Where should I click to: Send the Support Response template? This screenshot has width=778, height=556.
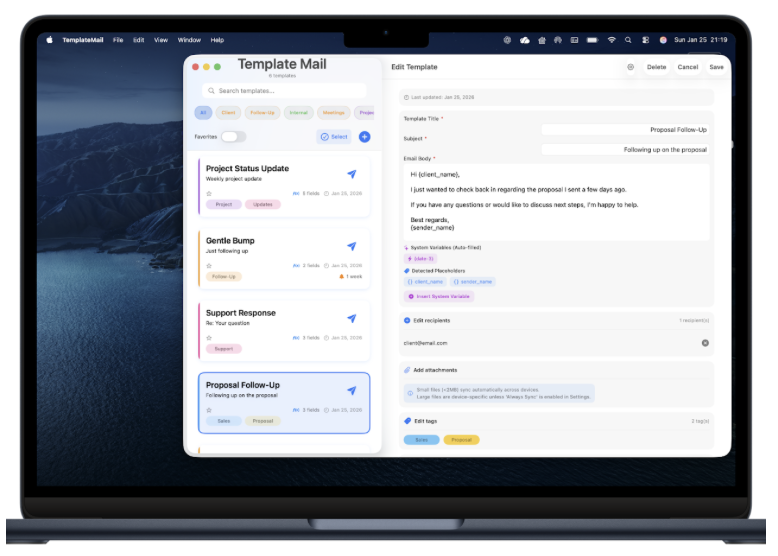[351, 318]
